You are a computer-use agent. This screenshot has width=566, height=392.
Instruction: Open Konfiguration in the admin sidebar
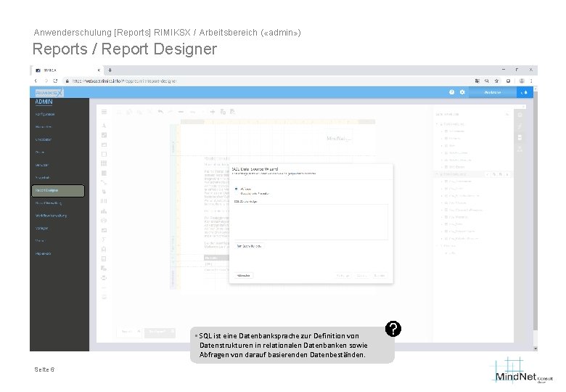(x=45, y=114)
